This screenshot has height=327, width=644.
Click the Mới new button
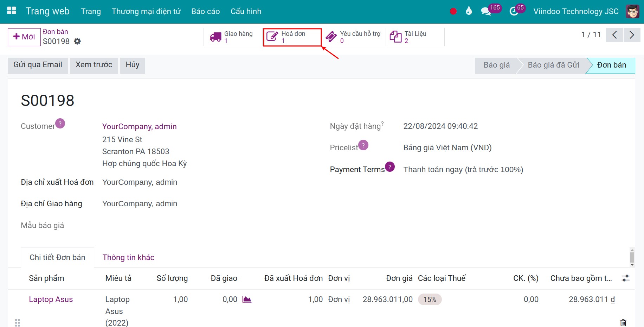(24, 37)
